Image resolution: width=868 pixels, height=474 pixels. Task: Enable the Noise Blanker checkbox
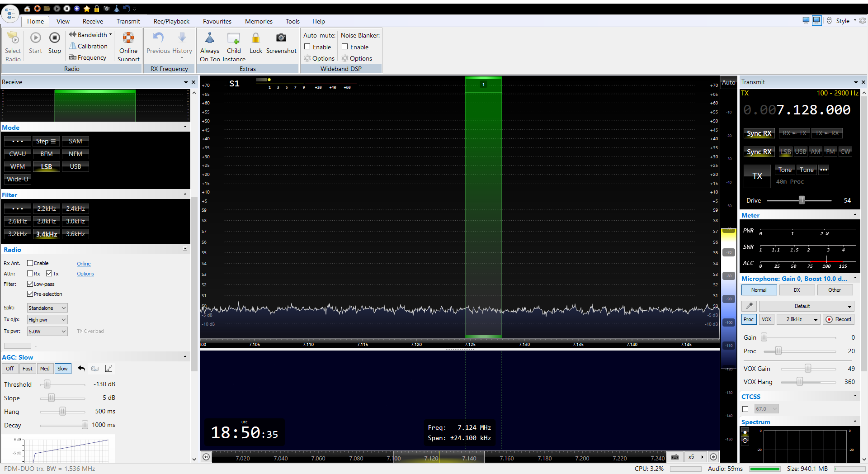pyautogui.click(x=345, y=47)
